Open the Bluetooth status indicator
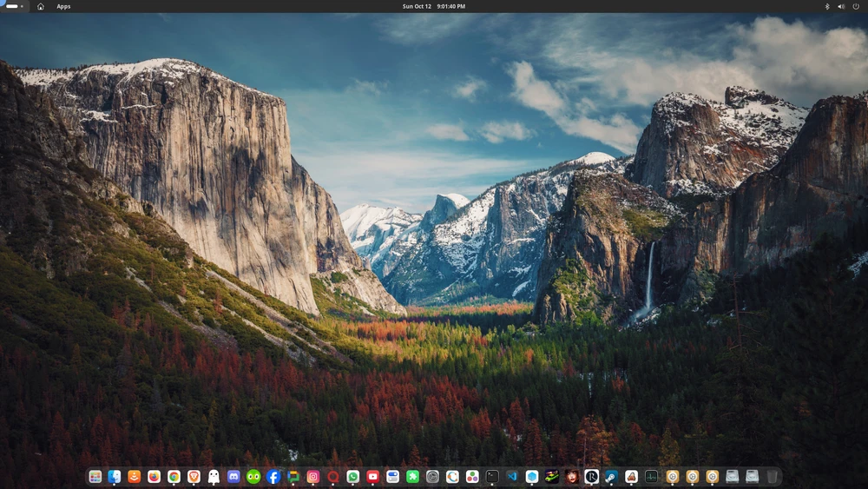 point(826,6)
